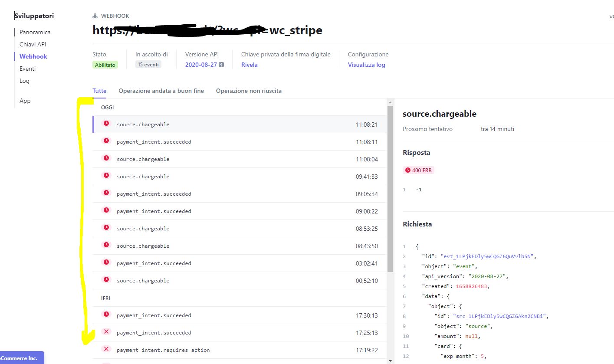This screenshot has height=364, width=614.
Task: Select the payment_intent.succeeded event at 17:25:13
Action: [x=240, y=332]
